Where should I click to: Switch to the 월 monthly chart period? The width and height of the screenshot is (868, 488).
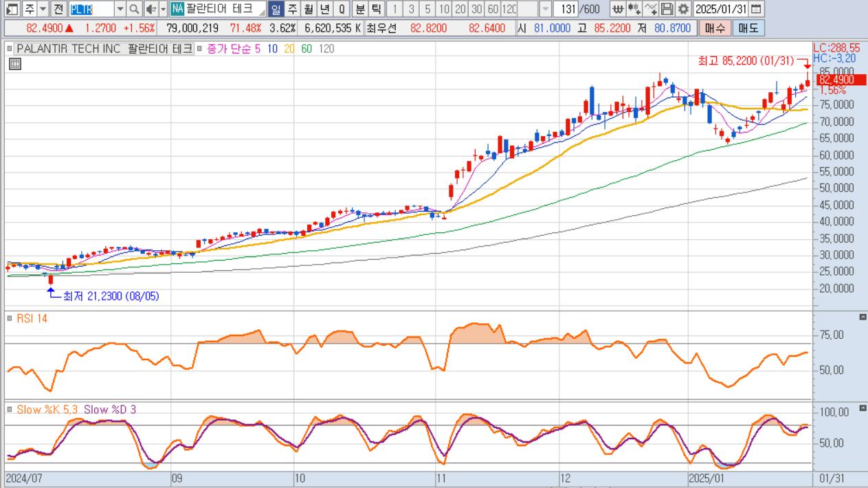tap(308, 9)
